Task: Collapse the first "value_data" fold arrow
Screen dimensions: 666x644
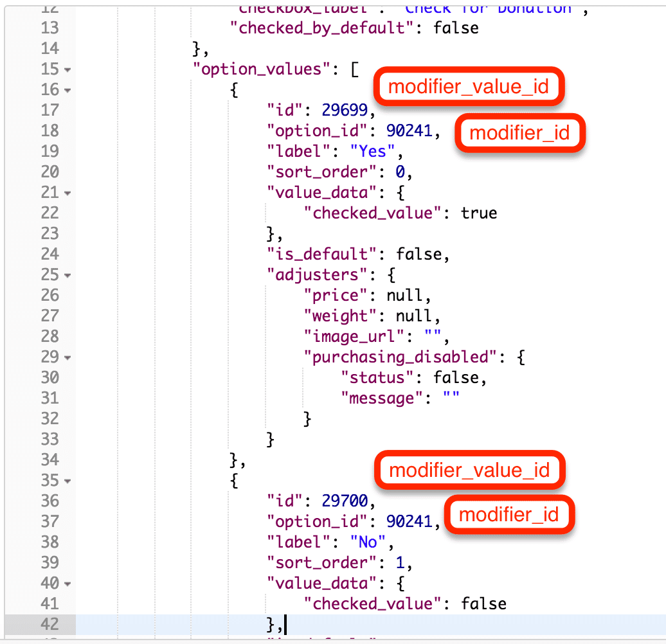Action: point(67,192)
